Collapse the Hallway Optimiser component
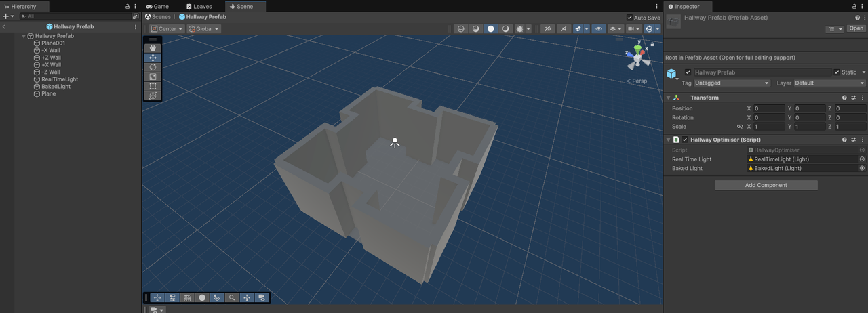868x313 pixels. [669, 140]
